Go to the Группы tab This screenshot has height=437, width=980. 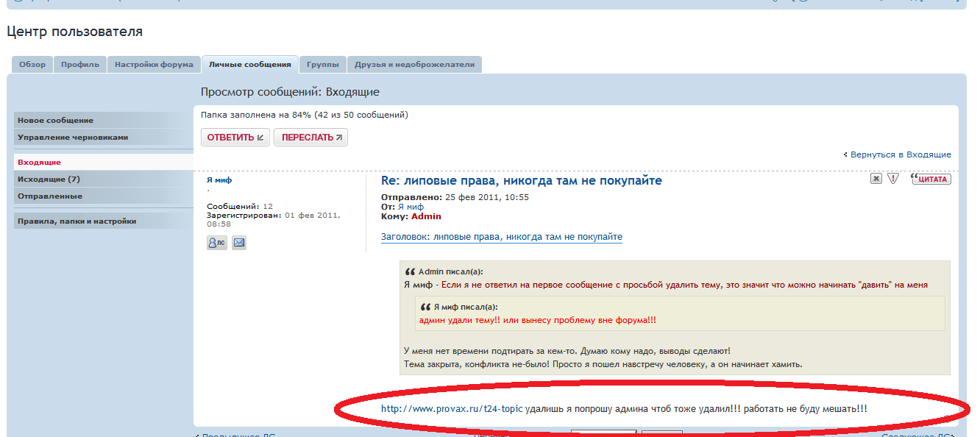(x=322, y=65)
